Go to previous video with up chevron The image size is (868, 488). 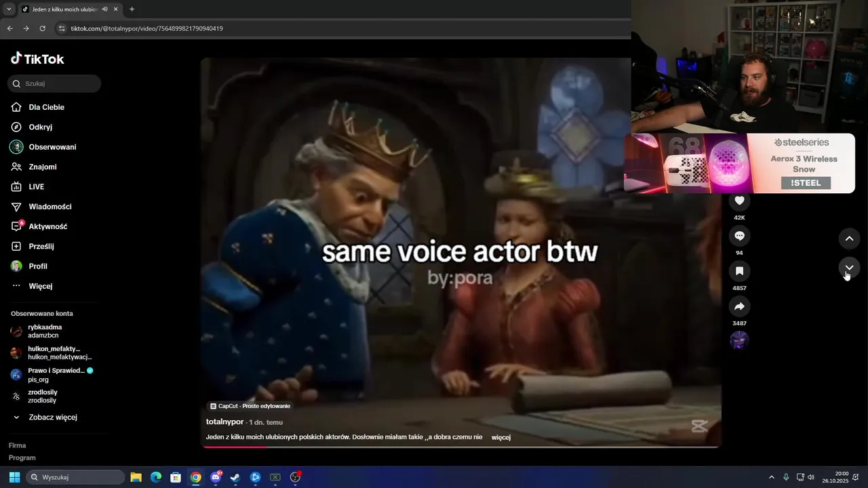[849, 239]
